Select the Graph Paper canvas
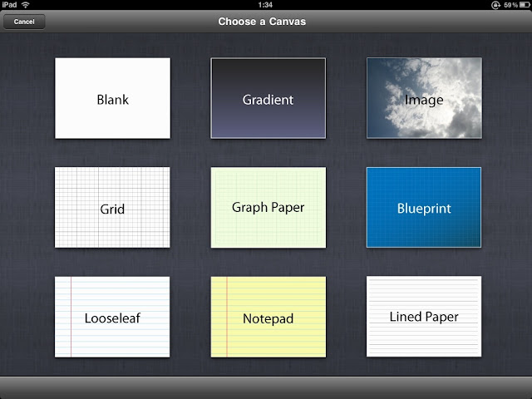This screenshot has width=532, height=399. click(x=268, y=207)
